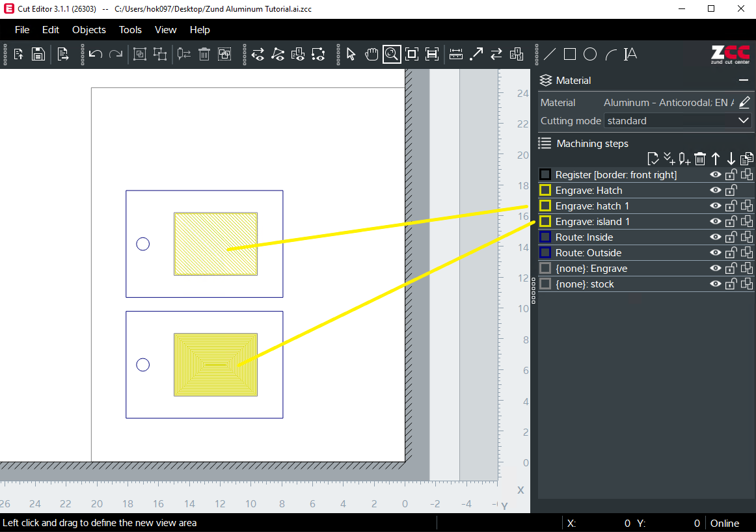Click the Online status label
Screen dimensions: 756x532
point(724,523)
